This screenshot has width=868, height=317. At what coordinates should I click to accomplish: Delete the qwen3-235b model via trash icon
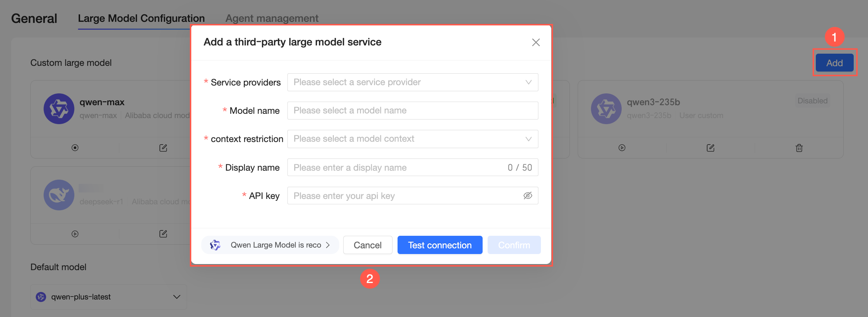click(x=799, y=148)
